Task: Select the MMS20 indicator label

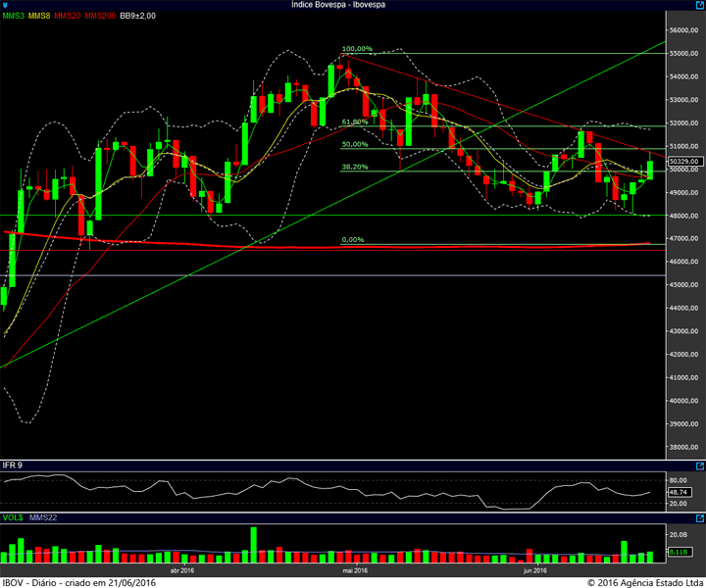Action: point(68,16)
